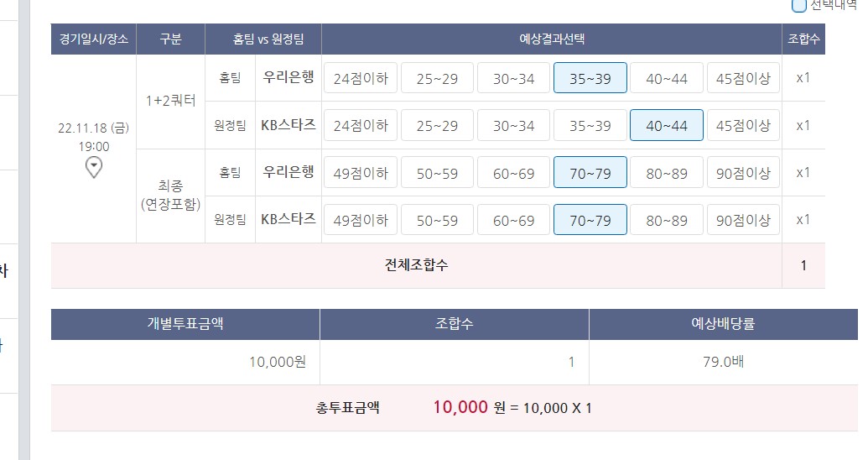Select 30~34 for KB스타즈 in 1+2쿼터
This screenshot has height=460, width=868.
pos(513,125)
